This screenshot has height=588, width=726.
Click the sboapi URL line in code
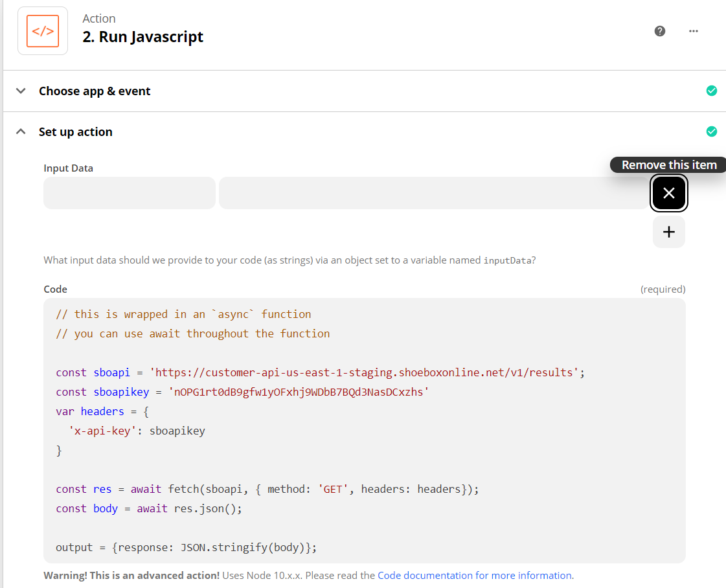(x=320, y=373)
